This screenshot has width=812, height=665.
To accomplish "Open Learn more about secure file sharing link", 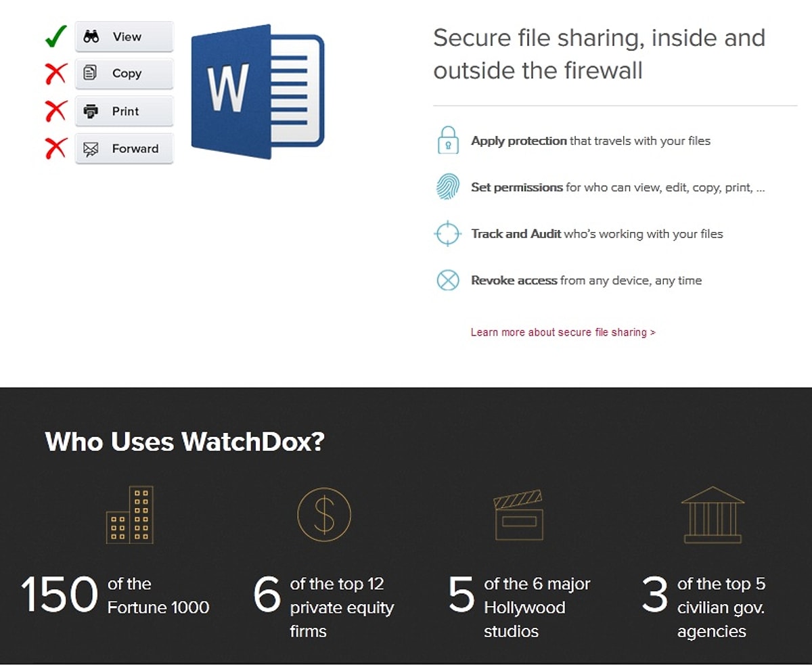I will pyautogui.click(x=563, y=332).
